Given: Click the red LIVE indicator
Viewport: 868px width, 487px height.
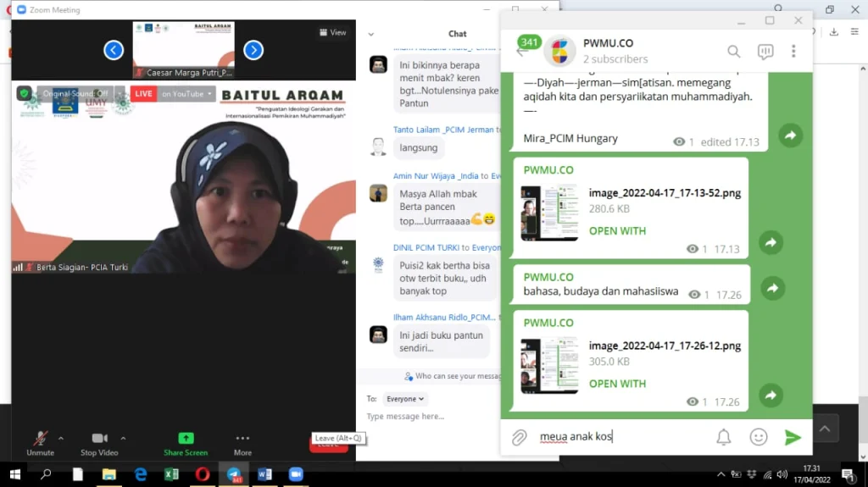Looking at the screenshot, I should coord(143,94).
